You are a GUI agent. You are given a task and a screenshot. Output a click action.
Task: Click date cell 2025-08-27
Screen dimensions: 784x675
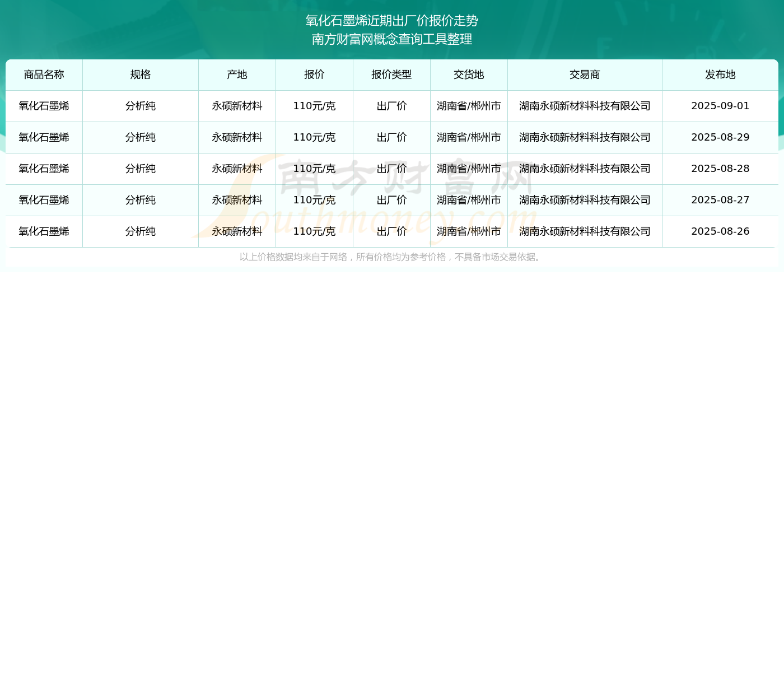point(720,200)
